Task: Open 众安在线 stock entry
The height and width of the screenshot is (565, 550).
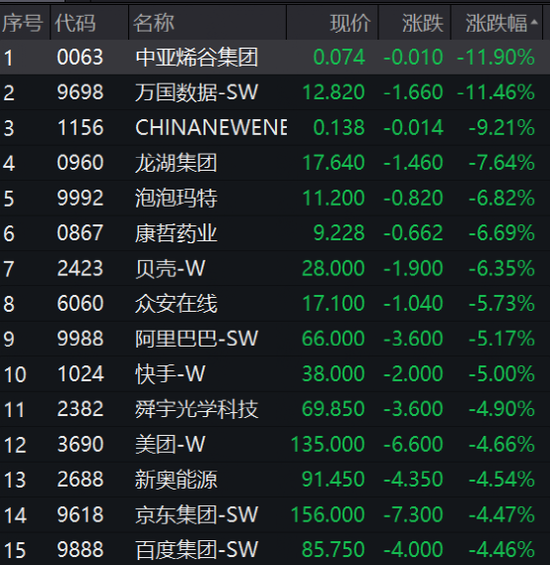Action: pyautogui.click(x=275, y=303)
